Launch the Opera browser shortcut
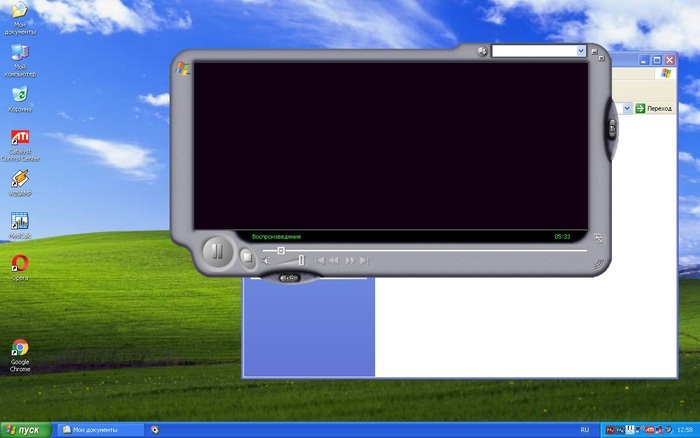Screen dimensions: 700x438 tap(20, 267)
